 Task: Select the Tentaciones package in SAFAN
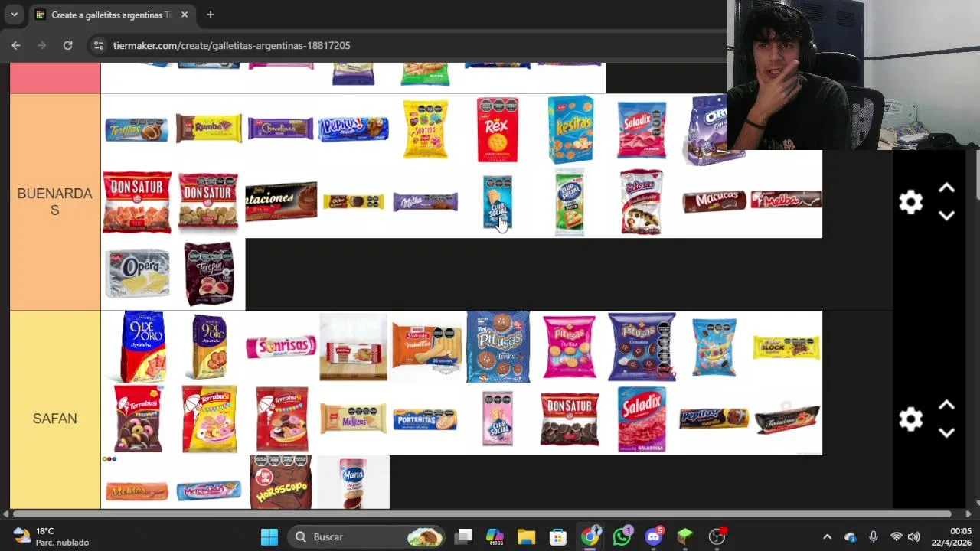tap(786, 419)
